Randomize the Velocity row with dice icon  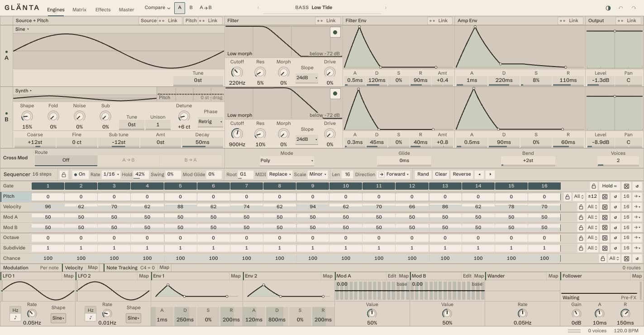pos(604,207)
